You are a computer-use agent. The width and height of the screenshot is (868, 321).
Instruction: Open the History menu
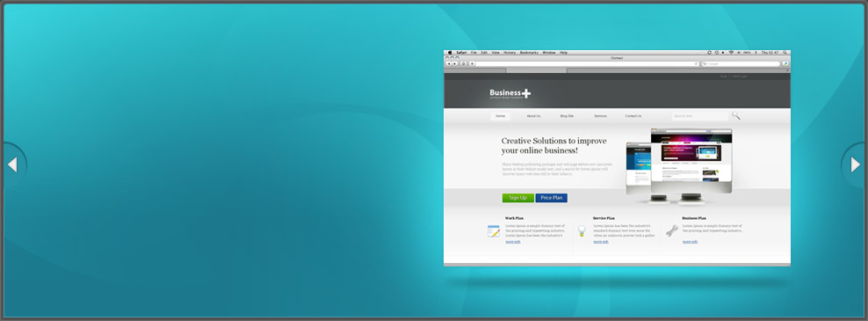[510, 52]
